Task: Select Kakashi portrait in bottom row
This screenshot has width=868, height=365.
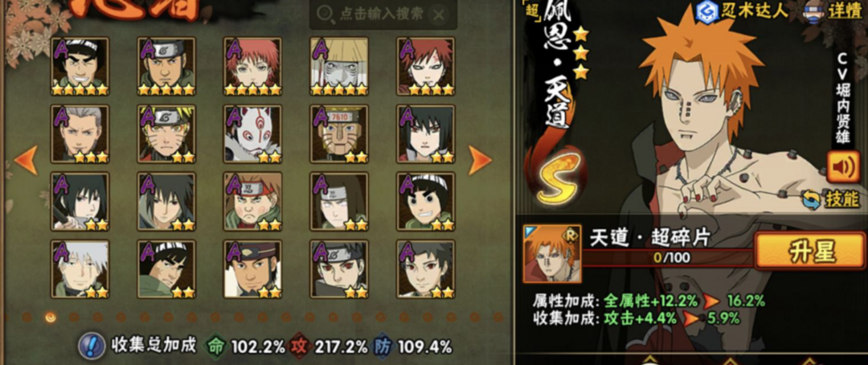Action: point(80,269)
